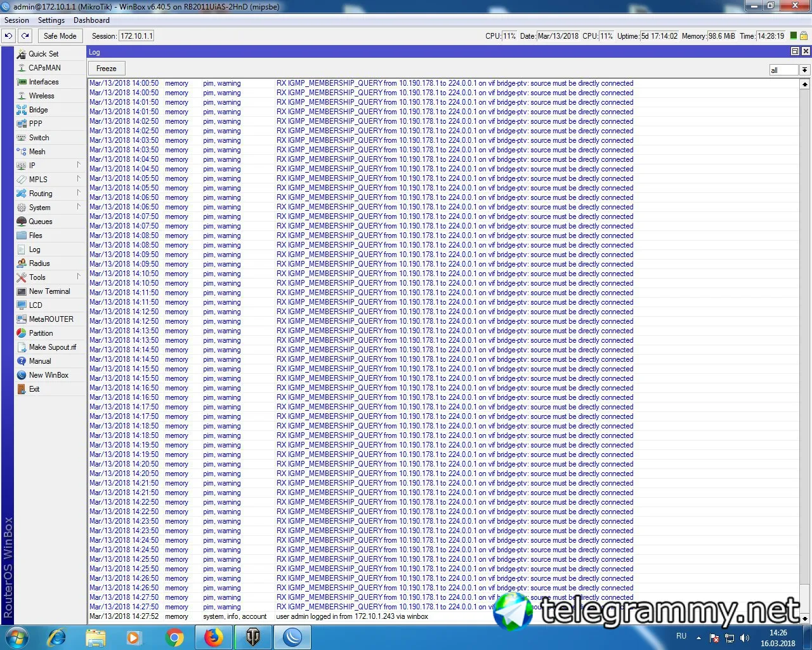This screenshot has height=650, width=812.
Task: Open Internet Explorer from the taskbar
Action: 56,637
